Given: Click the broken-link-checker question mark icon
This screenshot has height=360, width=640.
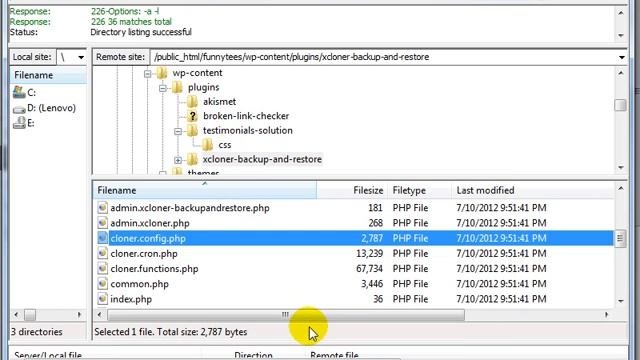Looking at the screenshot, I should pyautogui.click(x=192, y=116).
